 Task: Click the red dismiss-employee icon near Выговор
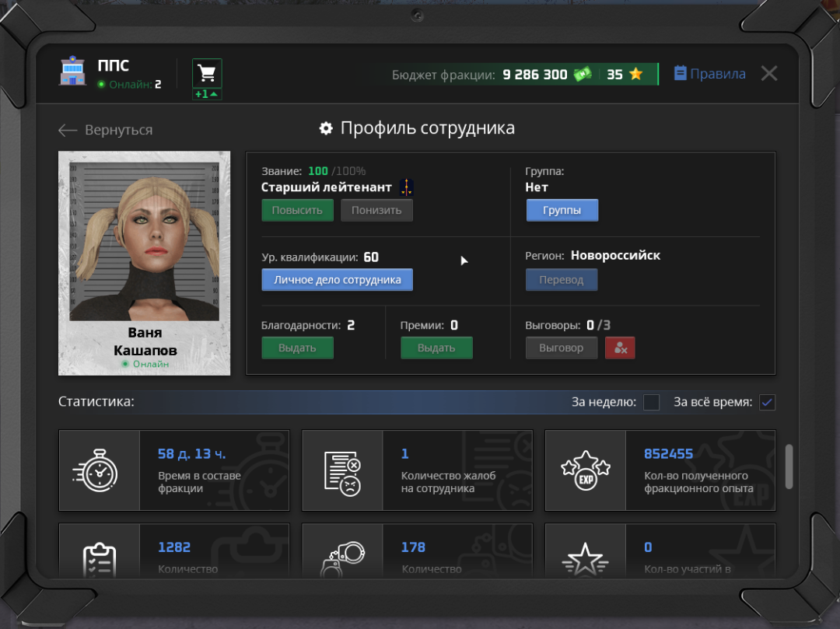pyautogui.click(x=620, y=348)
